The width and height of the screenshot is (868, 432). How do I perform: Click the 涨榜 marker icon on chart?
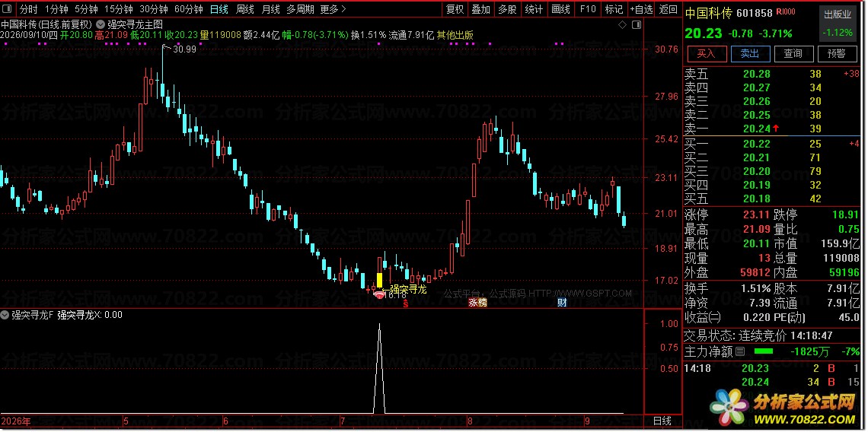[x=477, y=302]
